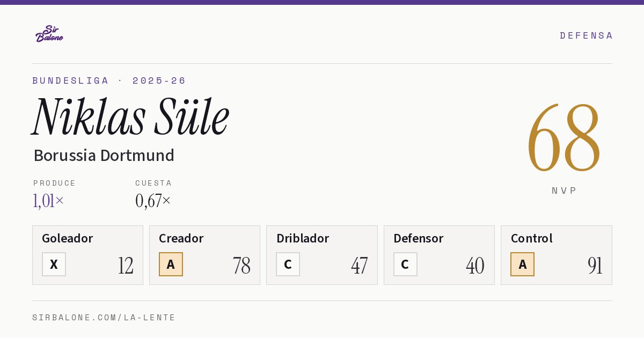The width and height of the screenshot is (644, 338).
Task: Select the C grade badge under Driblador
Action: click(288, 264)
